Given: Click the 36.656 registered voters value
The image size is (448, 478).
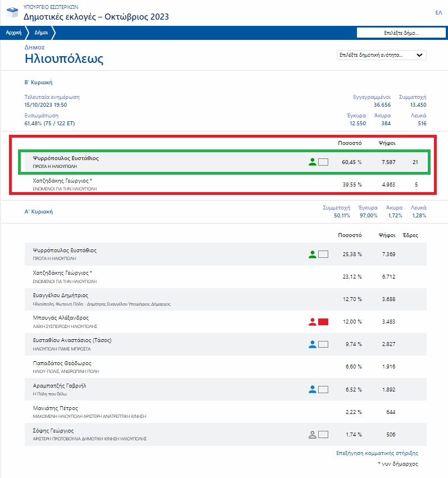Looking at the screenshot, I should click(x=382, y=105).
